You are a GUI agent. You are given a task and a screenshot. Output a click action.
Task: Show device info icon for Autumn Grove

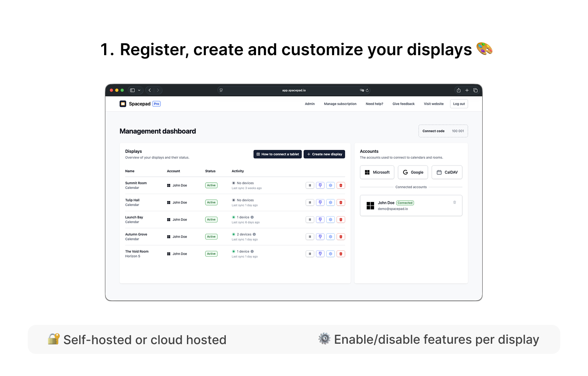pyautogui.click(x=254, y=235)
